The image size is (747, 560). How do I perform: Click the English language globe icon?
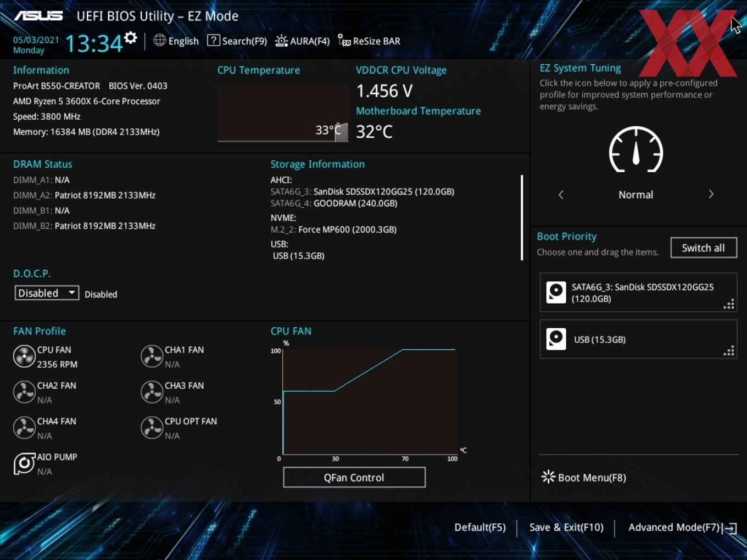click(159, 40)
